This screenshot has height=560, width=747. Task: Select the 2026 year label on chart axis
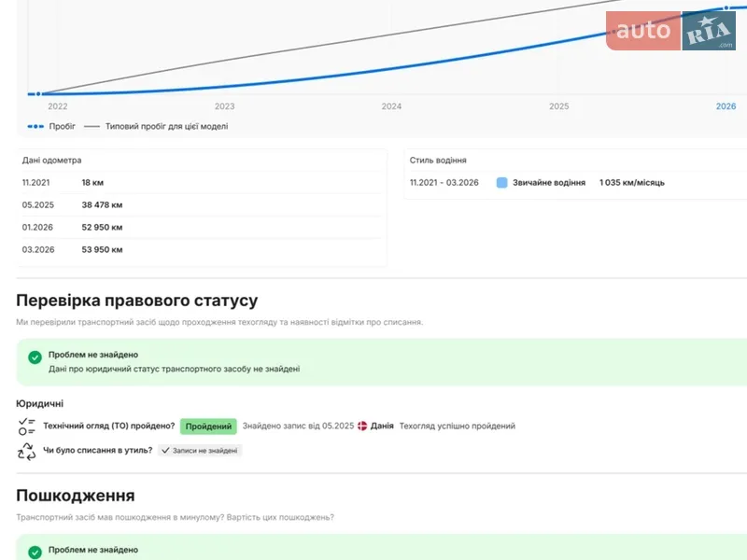pos(726,106)
